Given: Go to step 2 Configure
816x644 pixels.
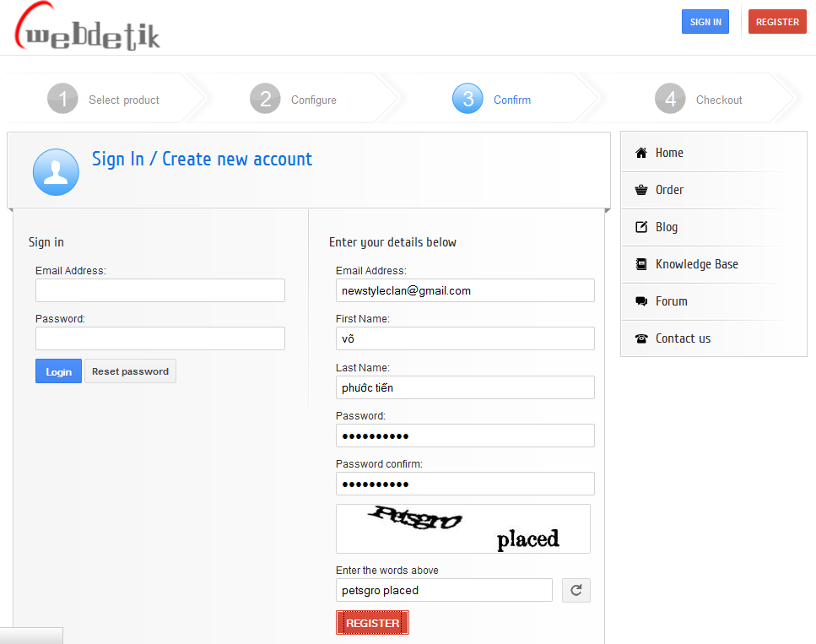Looking at the screenshot, I should coord(295,100).
